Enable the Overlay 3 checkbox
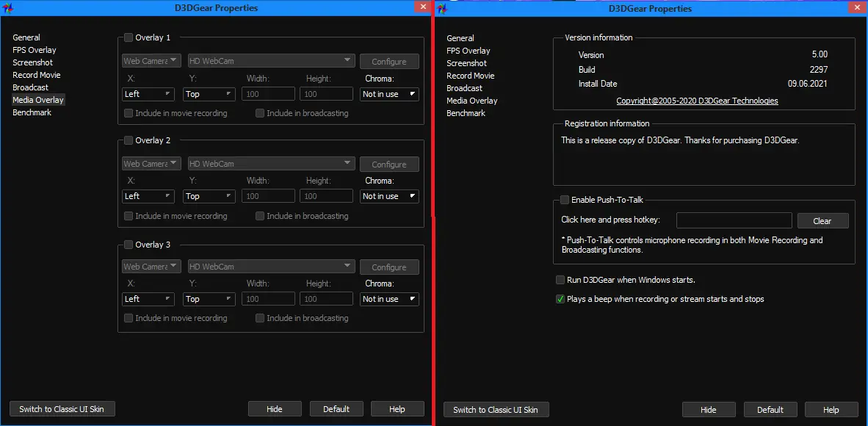Viewport: 868px width, 426px height. click(129, 245)
